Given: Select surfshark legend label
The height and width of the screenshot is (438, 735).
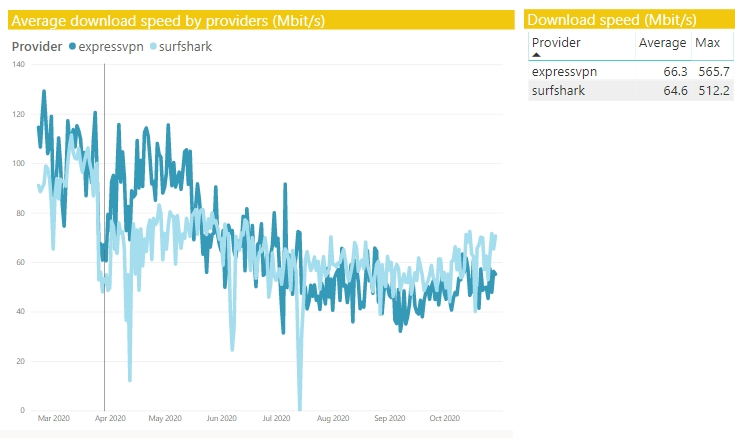Looking at the screenshot, I should tap(185, 46).
